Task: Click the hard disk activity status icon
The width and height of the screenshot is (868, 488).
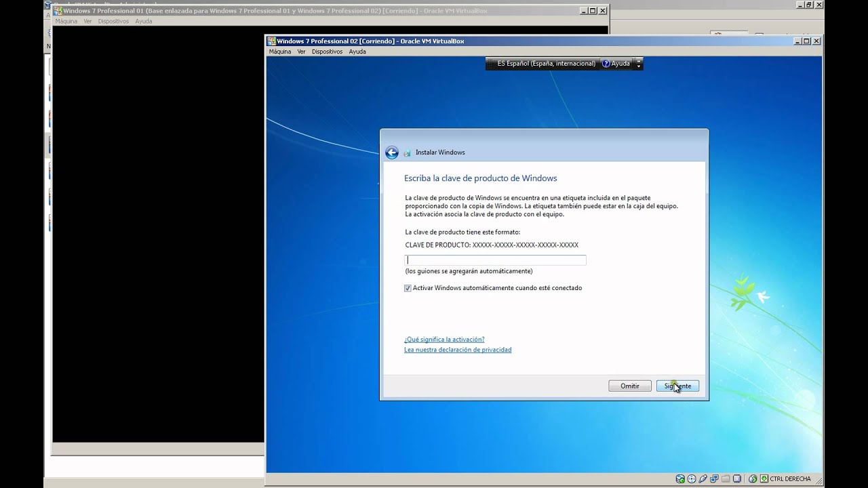Action: click(x=680, y=479)
